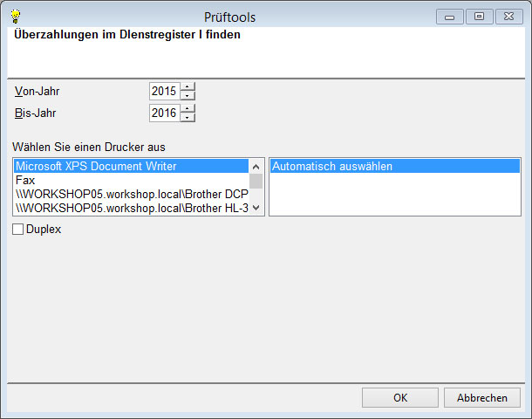
Task: Enable the Duplex checkbox
Action: pyautogui.click(x=18, y=230)
